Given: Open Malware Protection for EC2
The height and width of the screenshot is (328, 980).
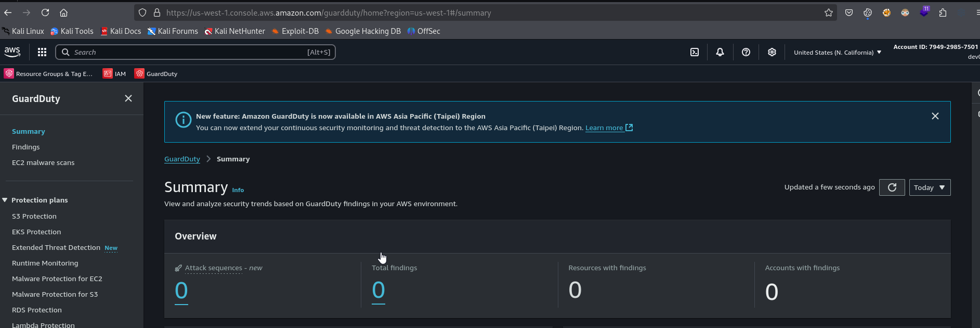Looking at the screenshot, I should click(57, 279).
